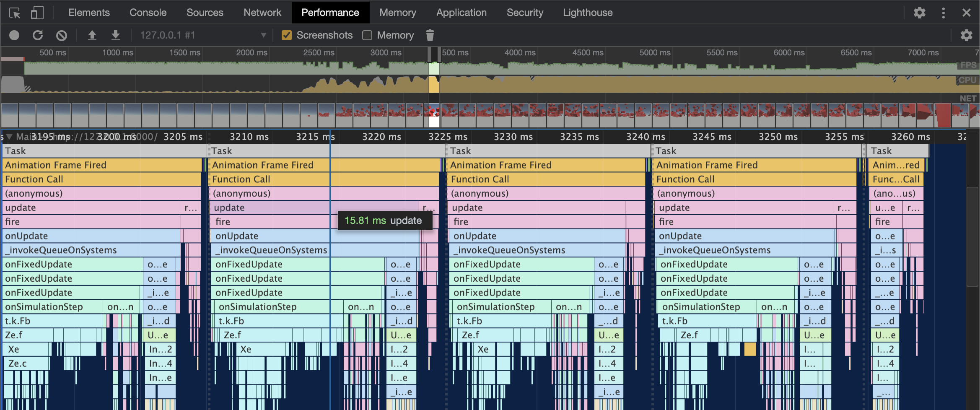Toggle the device toolbar icon
Screen dimensions: 980x410
37,13
